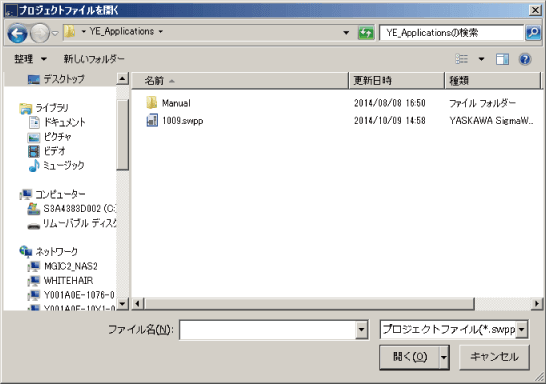Screen dimensions: 546x384
Task: Click the キャンセル button
Action: (494, 357)
